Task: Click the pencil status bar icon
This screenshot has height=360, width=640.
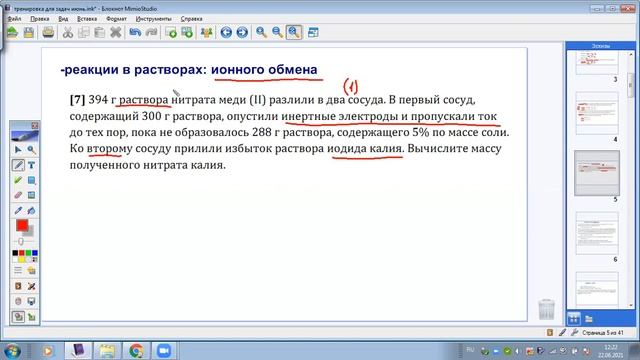Action: pyautogui.click(x=562, y=333)
